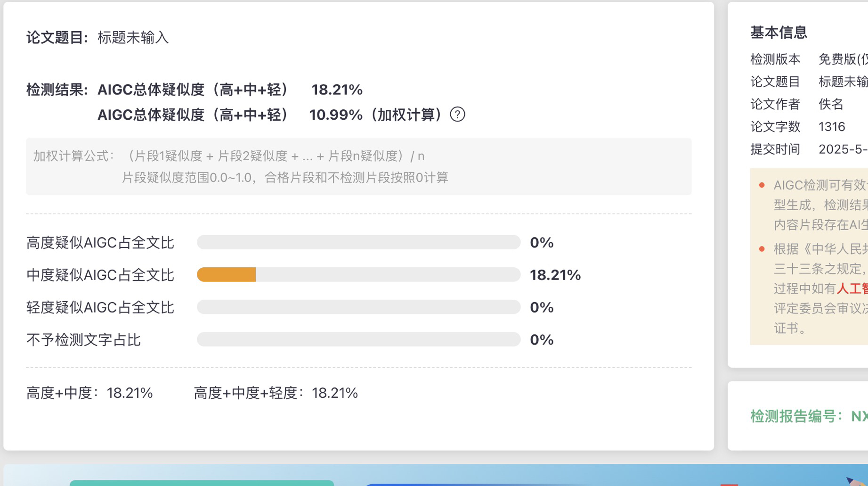Select the first orange bullet AIGC notice
Image resolution: width=868 pixels, height=486 pixels.
coord(814,205)
